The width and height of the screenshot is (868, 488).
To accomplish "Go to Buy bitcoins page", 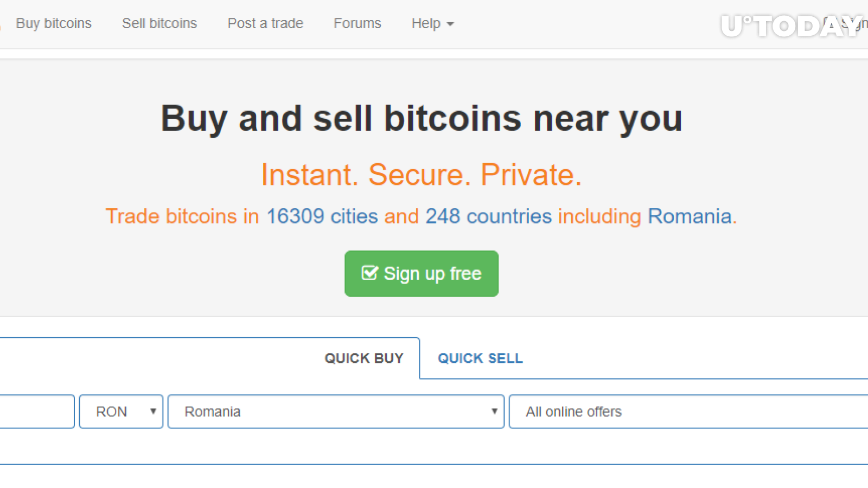I will click(x=54, y=23).
